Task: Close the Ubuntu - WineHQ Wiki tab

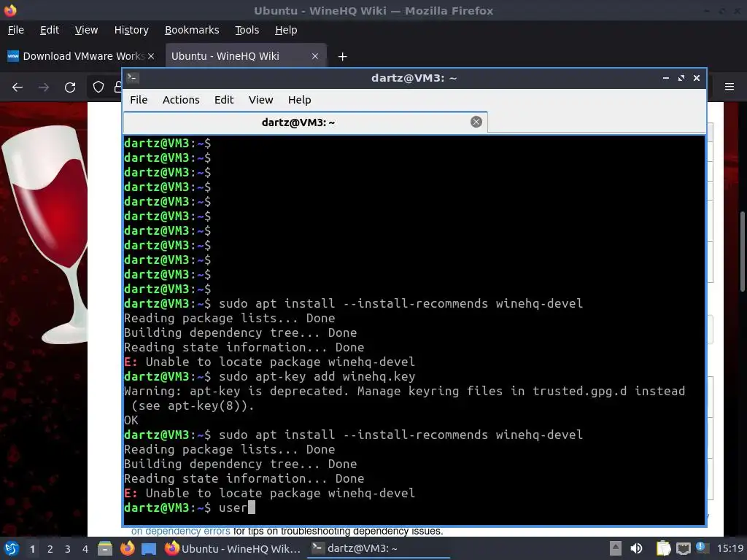Action: click(315, 56)
